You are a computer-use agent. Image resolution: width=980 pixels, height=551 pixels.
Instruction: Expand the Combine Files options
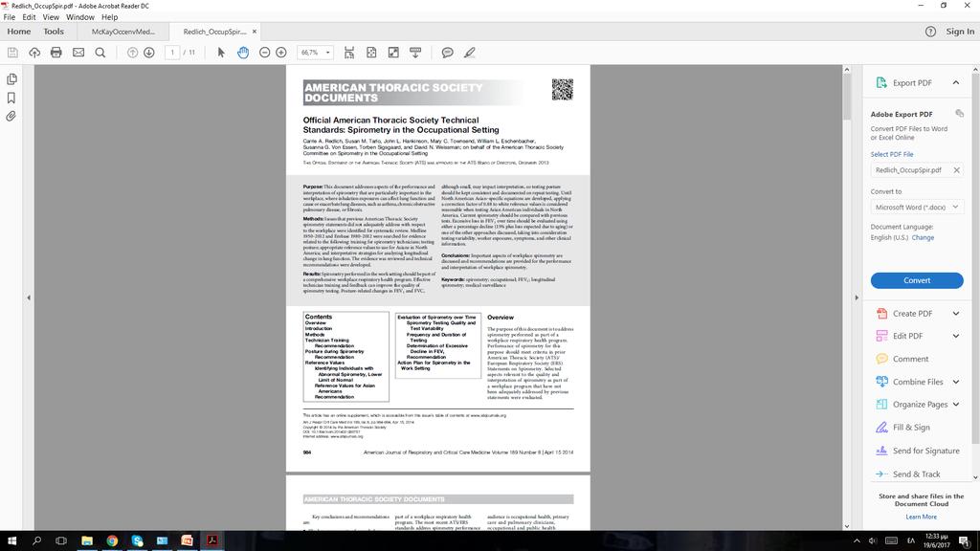coord(956,382)
